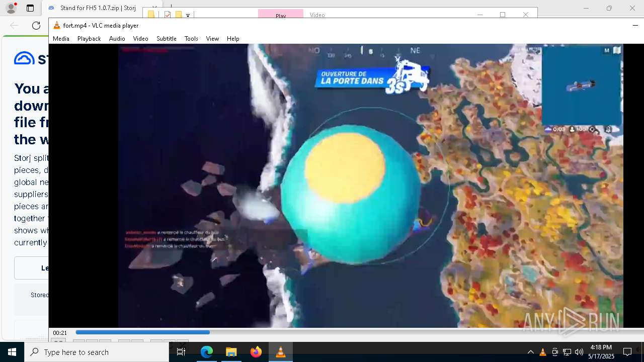644x362 pixels.
Task: Open the Help menu in VLC
Action: click(233, 39)
